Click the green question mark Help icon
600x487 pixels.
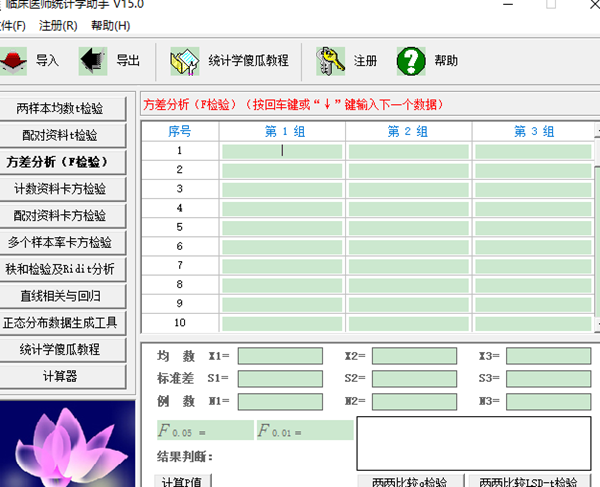pos(411,61)
